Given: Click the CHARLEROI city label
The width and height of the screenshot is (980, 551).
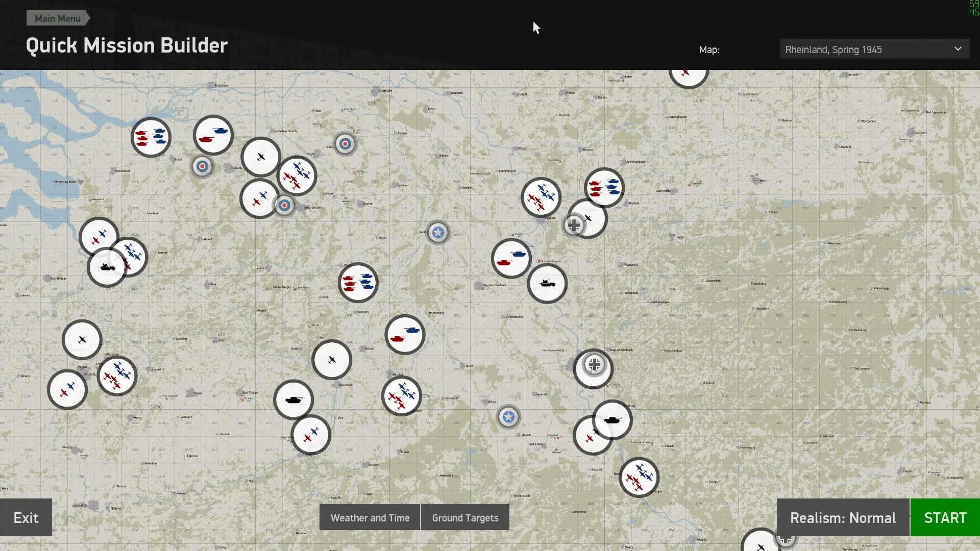Looking at the screenshot, I should (x=80, y=506).
